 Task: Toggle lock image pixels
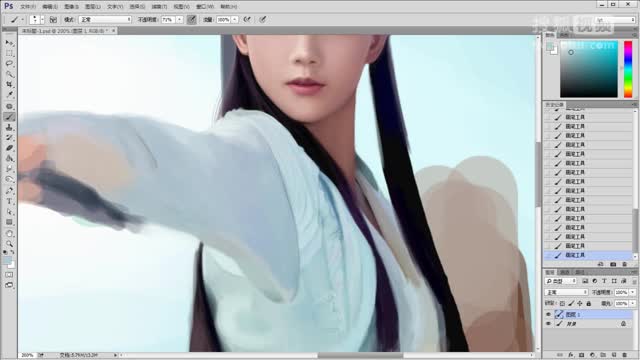point(571,304)
